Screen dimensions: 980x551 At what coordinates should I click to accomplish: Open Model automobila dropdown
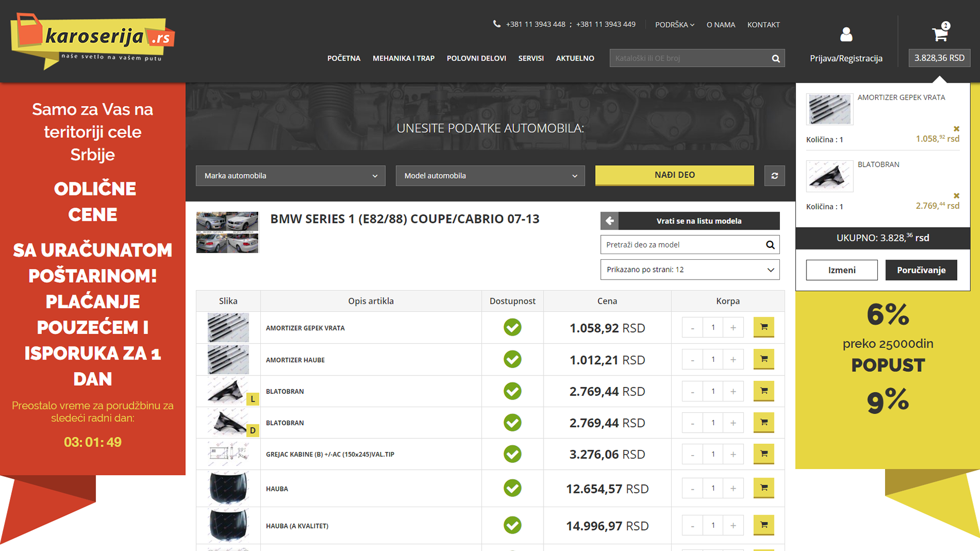pos(490,176)
